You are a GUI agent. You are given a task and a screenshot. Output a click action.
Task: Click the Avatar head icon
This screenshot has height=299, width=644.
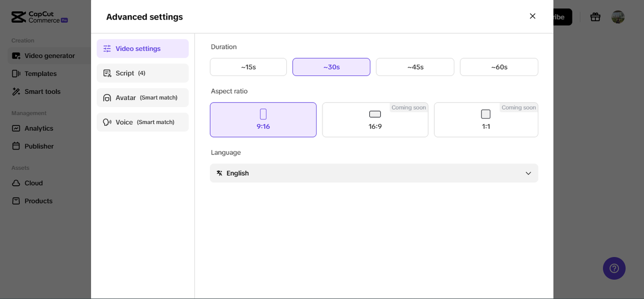click(107, 98)
